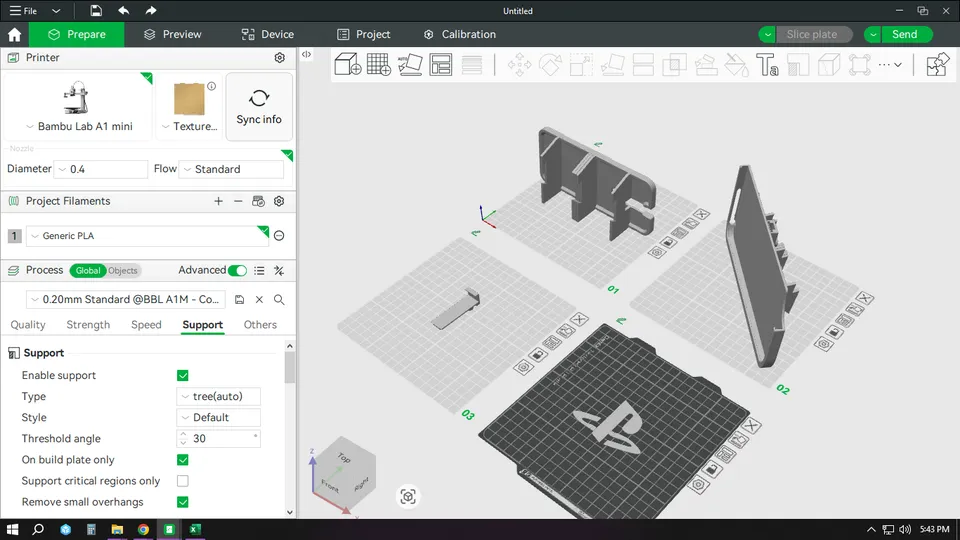Open the support Type tree(auto) dropdown
Screen dimensions: 960x540
(x=219, y=397)
